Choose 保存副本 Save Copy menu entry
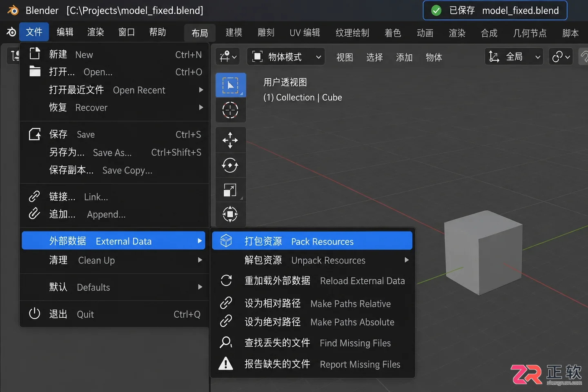 115,170
